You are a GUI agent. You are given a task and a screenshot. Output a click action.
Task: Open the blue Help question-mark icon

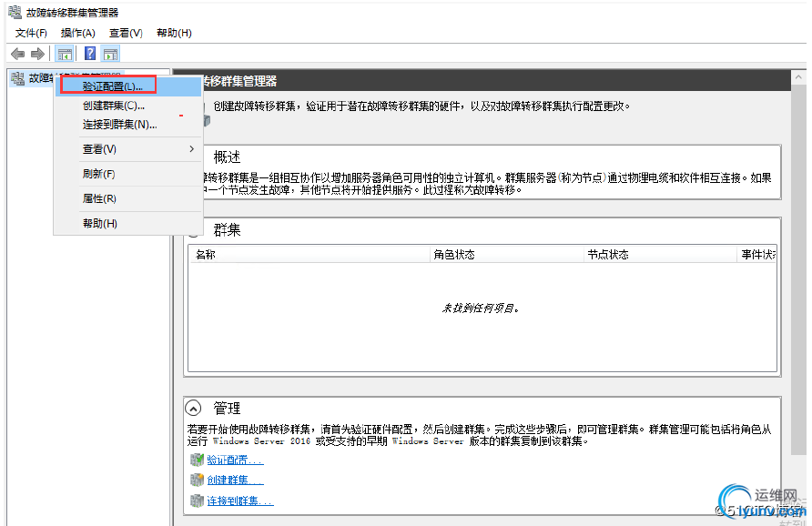click(90, 54)
